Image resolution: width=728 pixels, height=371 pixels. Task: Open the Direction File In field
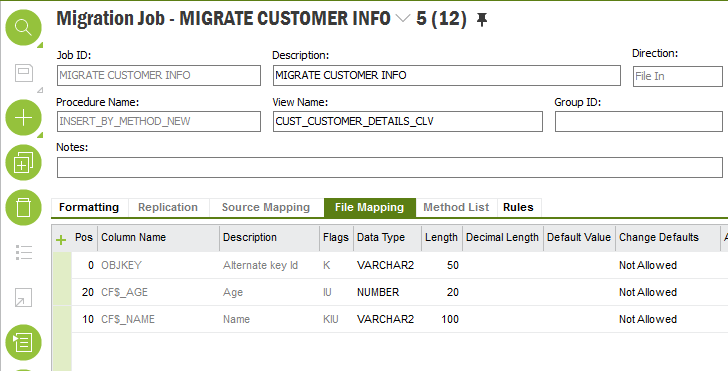click(678, 76)
